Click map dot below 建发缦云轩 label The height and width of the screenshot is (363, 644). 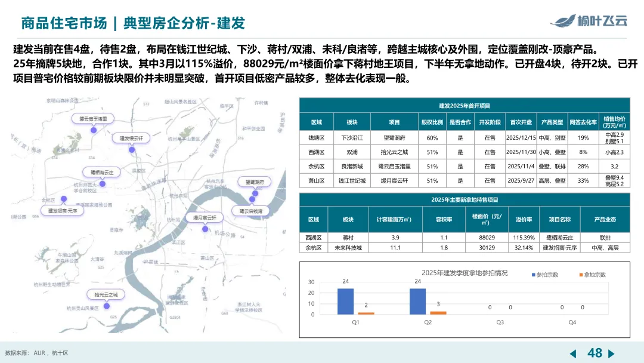[132, 150]
